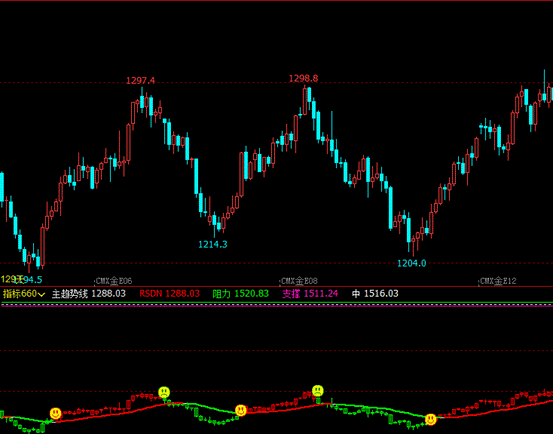Click the green 阻力 1520.83 resistance label
Image resolution: width=553 pixels, height=434 pixels.
(x=241, y=294)
